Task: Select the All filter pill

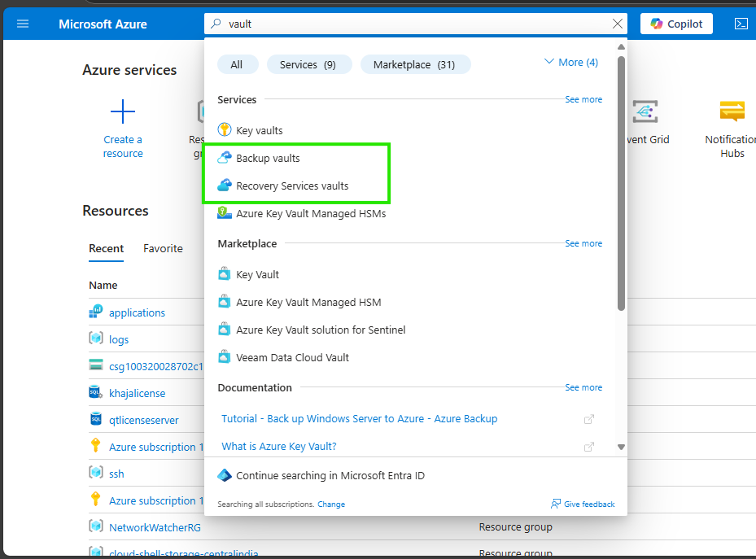Action: [237, 64]
